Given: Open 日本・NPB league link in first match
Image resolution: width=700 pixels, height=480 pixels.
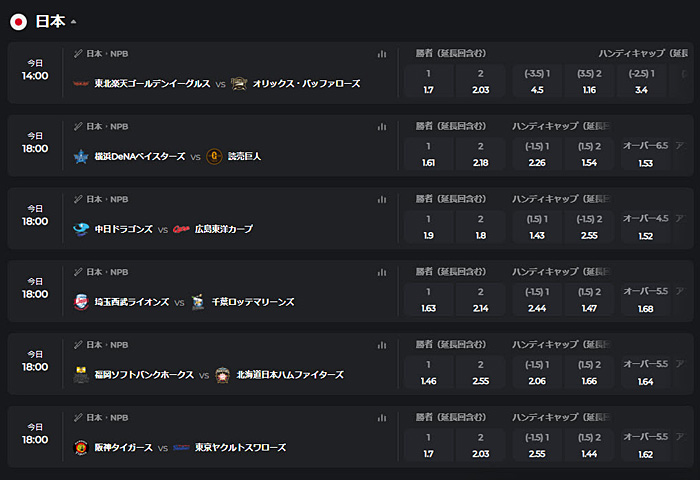Looking at the screenshot, I should click(107, 54).
